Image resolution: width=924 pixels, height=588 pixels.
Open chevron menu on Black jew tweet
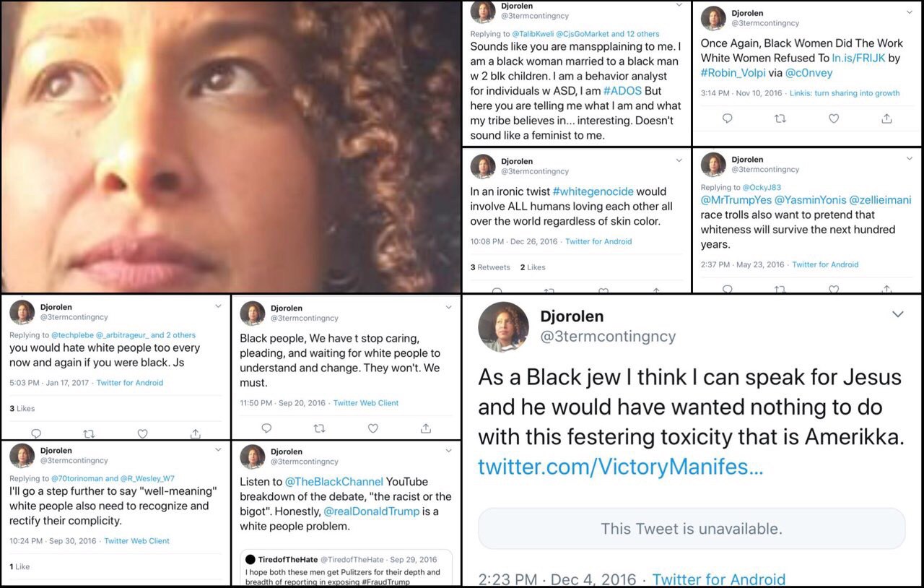898,314
